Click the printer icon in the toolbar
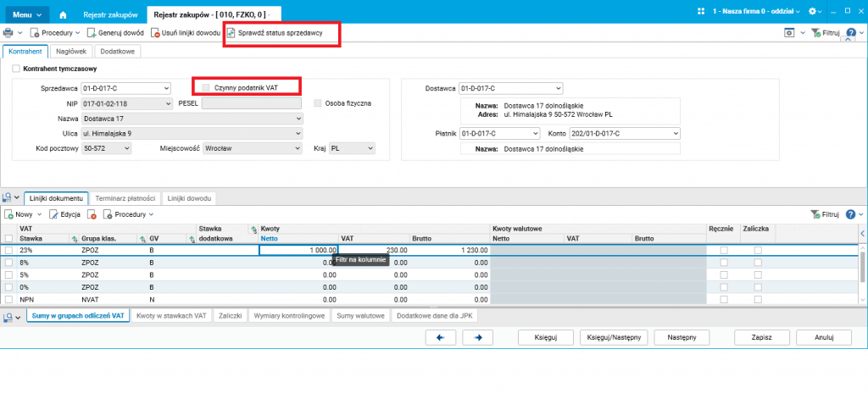The image size is (868, 399). (x=8, y=33)
